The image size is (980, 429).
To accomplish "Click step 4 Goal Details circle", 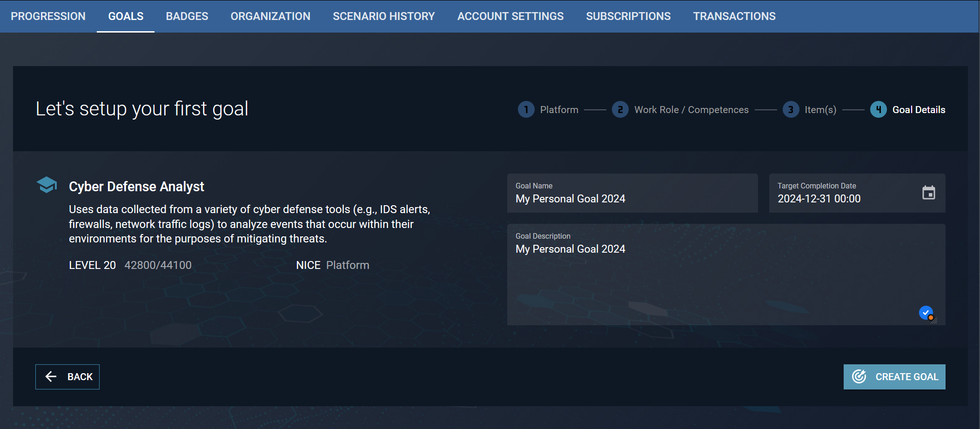I will pyautogui.click(x=878, y=110).
